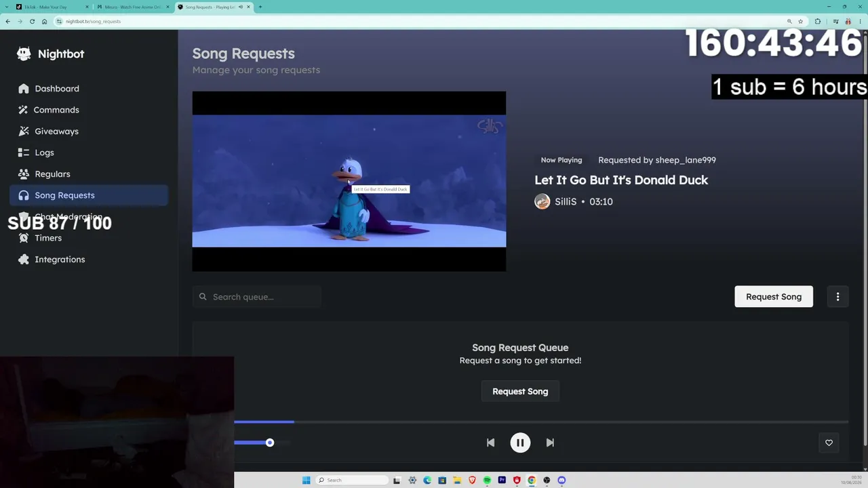Open Discord from the taskbar
Viewport: 868px width, 488px height.
(x=561, y=480)
